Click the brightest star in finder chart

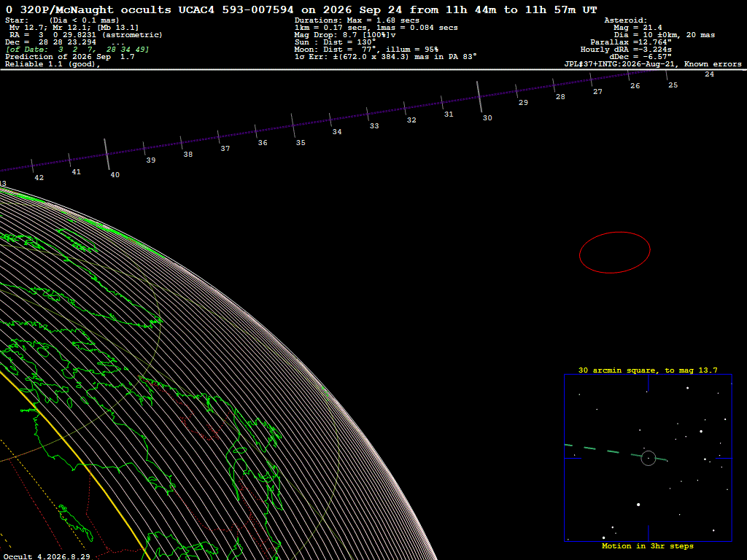coord(638,505)
